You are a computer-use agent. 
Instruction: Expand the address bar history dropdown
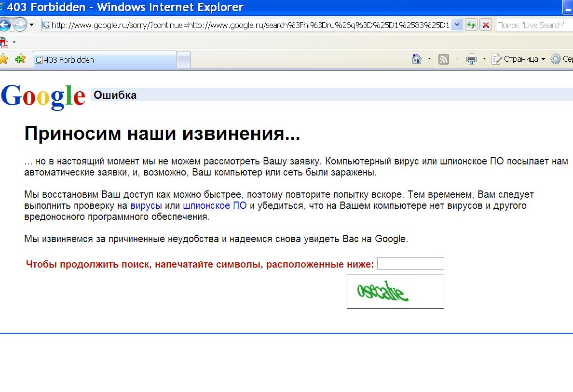point(457,25)
